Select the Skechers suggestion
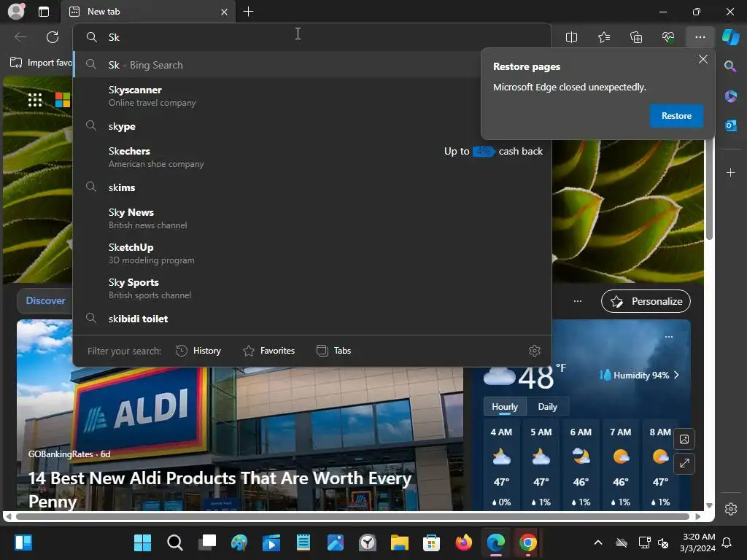The image size is (747, 560). point(312,157)
